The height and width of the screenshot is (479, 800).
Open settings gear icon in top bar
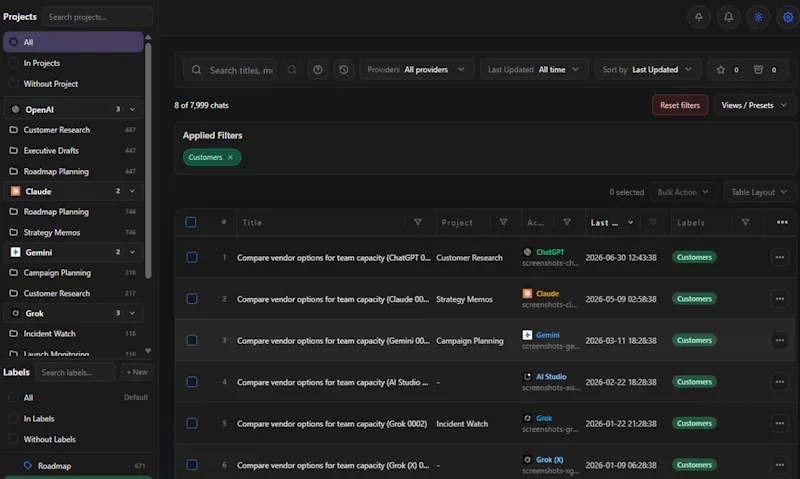coord(788,17)
